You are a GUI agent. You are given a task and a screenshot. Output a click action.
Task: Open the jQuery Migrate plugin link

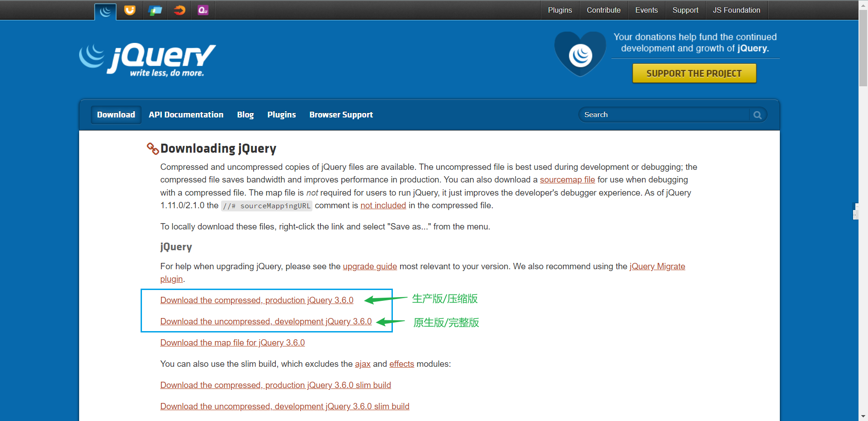tap(657, 267)
